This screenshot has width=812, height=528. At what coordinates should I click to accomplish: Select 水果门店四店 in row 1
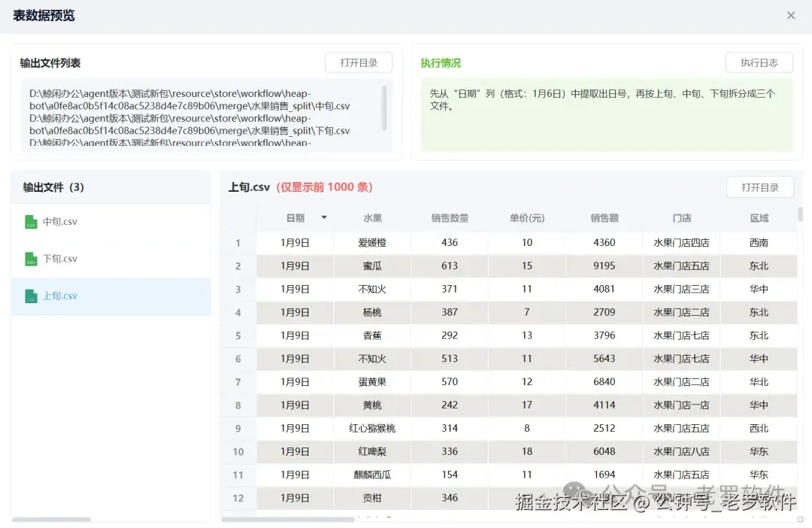click(681, 242)
